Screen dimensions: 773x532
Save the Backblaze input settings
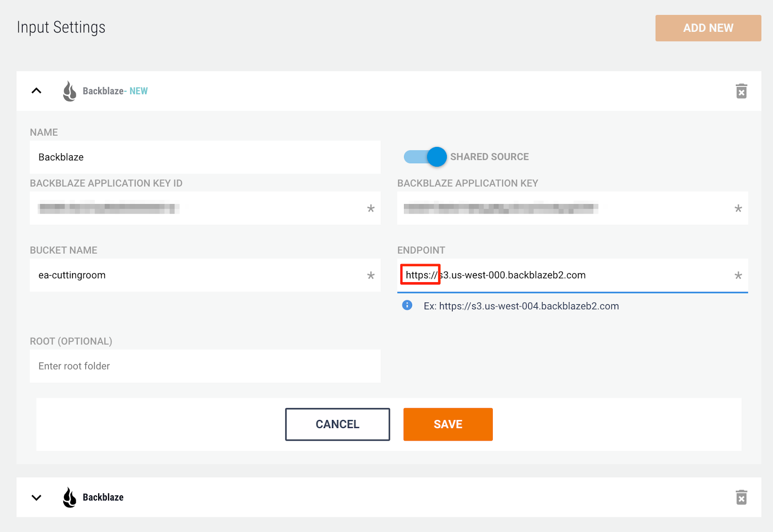tap(448, 424)
